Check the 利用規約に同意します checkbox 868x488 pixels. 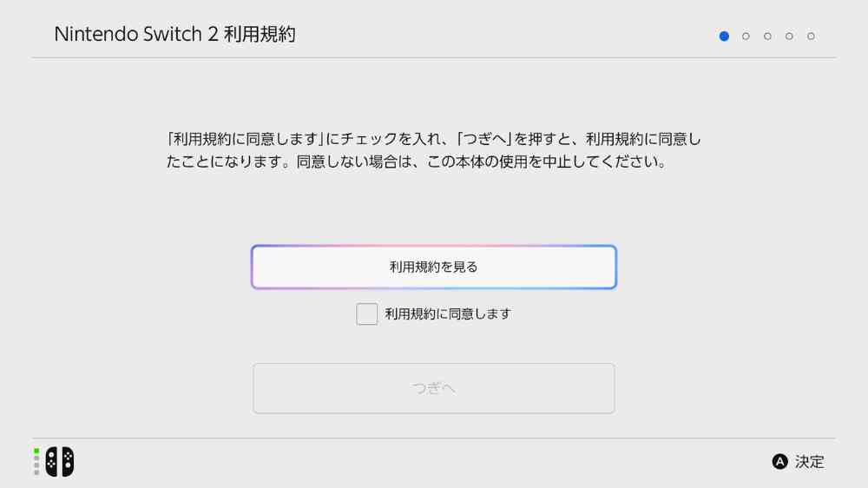(367, 314)
